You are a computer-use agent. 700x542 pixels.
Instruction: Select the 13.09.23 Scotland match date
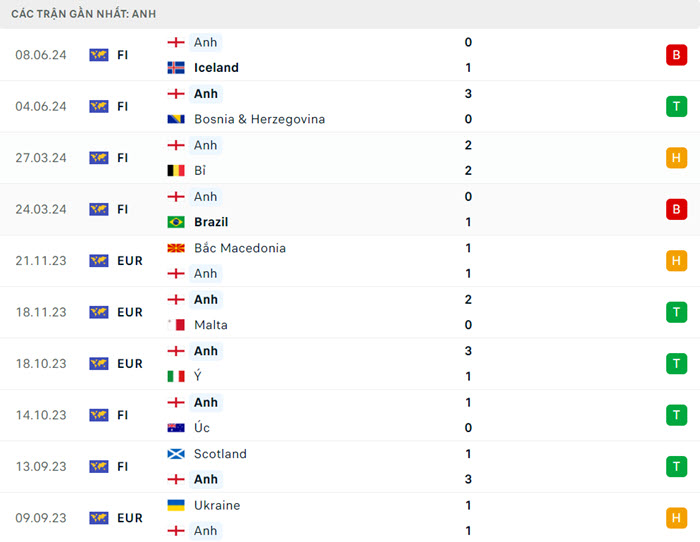click(41, 467)
